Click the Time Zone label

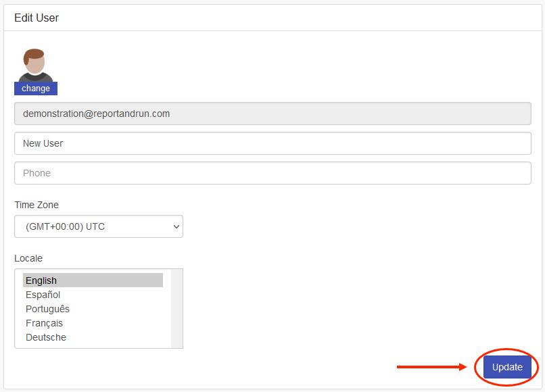37,205
